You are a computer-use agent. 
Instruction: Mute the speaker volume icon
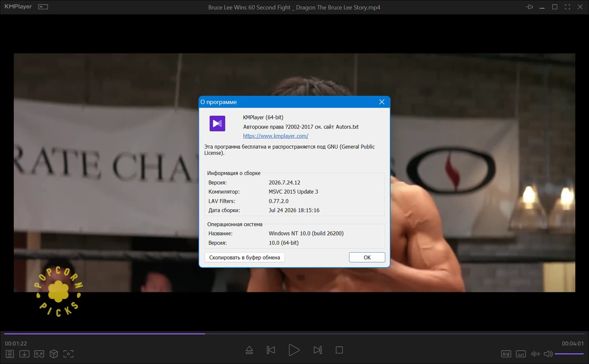pos(548,354)
